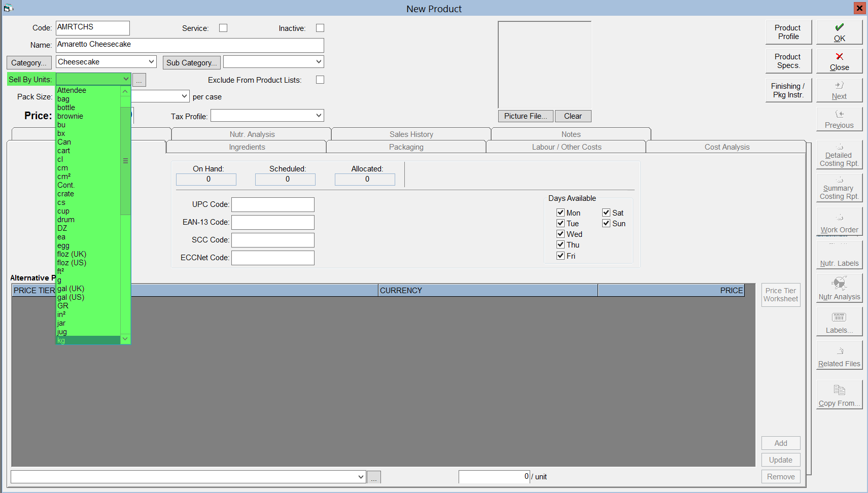868x493 pixels.
Task: Open Product Specs.
Action: click(x=788, y=61)
